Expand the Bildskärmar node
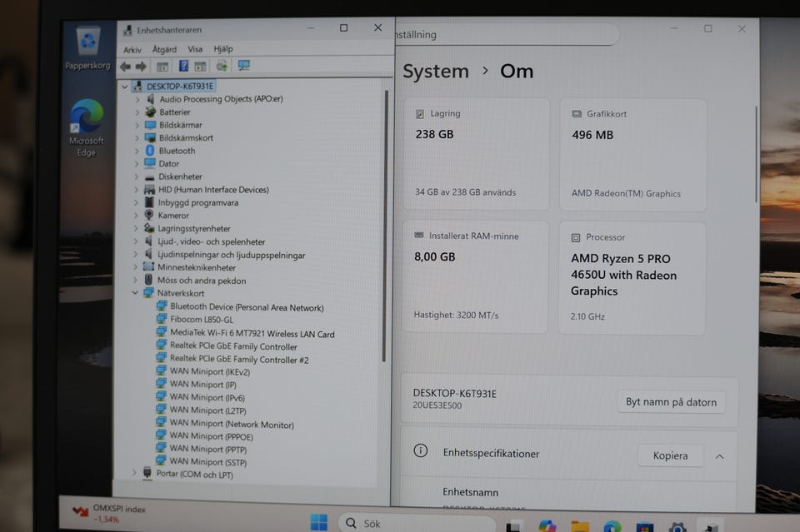Image resolution: width=800 pixels, height=532 pixels. tap(137, 125)
